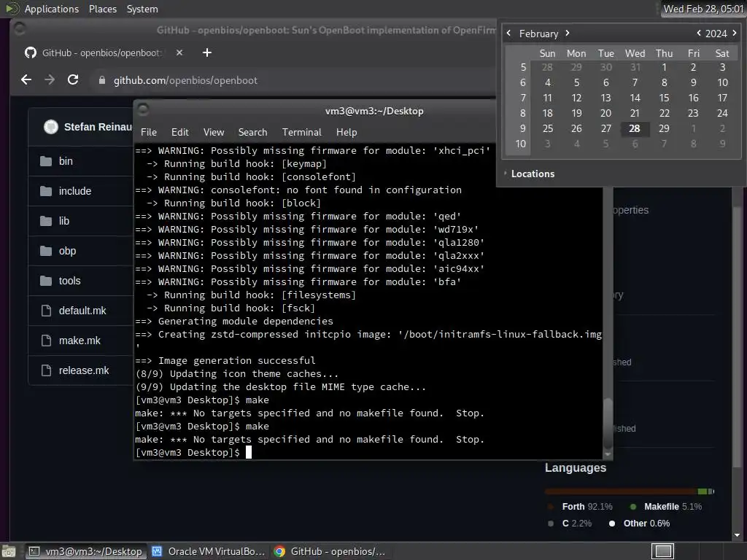The width and height of the screenshot is (747, 560).
Task: Open the terminal Edit menu
Action: pos(179,133)
